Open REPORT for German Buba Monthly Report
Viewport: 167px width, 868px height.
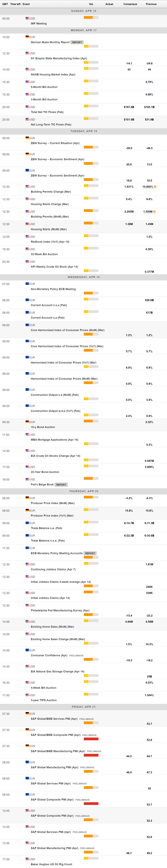click(77, 42)
